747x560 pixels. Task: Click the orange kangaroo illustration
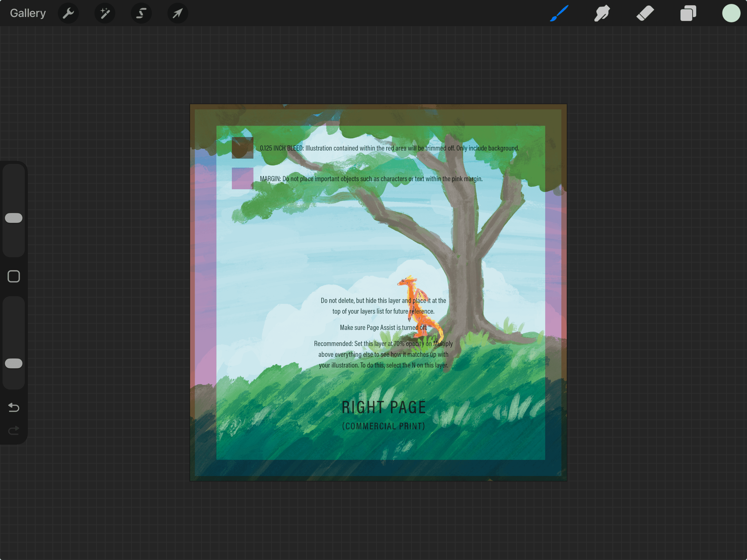pyautogui.click(x=416, y=304)
